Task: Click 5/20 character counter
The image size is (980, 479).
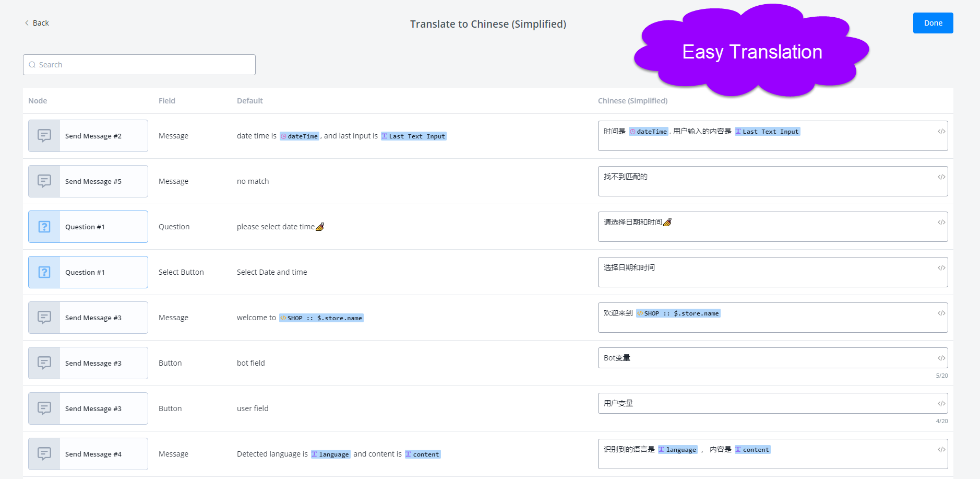Action: click(942, 376)
